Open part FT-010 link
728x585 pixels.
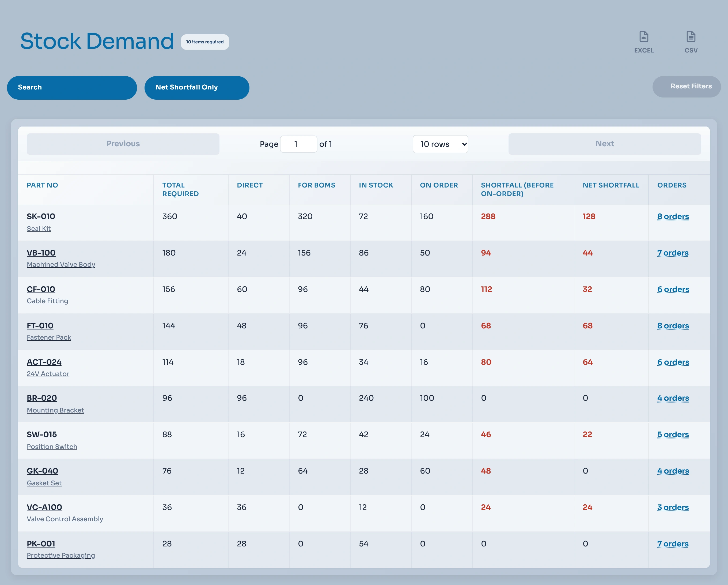(40, 326)
